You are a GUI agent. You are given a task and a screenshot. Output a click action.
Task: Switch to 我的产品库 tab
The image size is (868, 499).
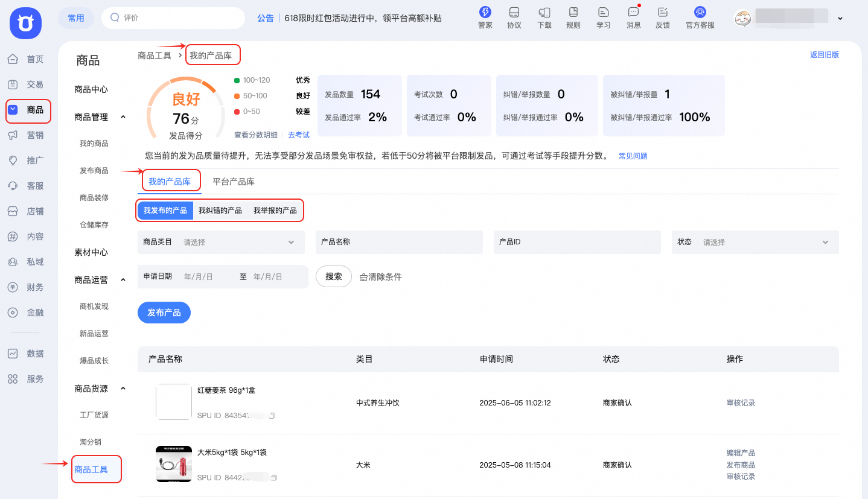pyautogui.click(x=170, y=182)
